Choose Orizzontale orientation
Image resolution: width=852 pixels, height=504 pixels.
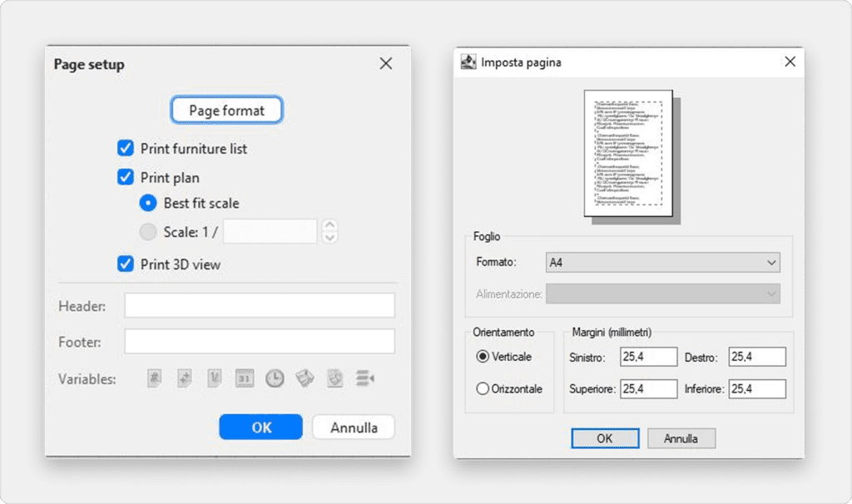point(483,388)
